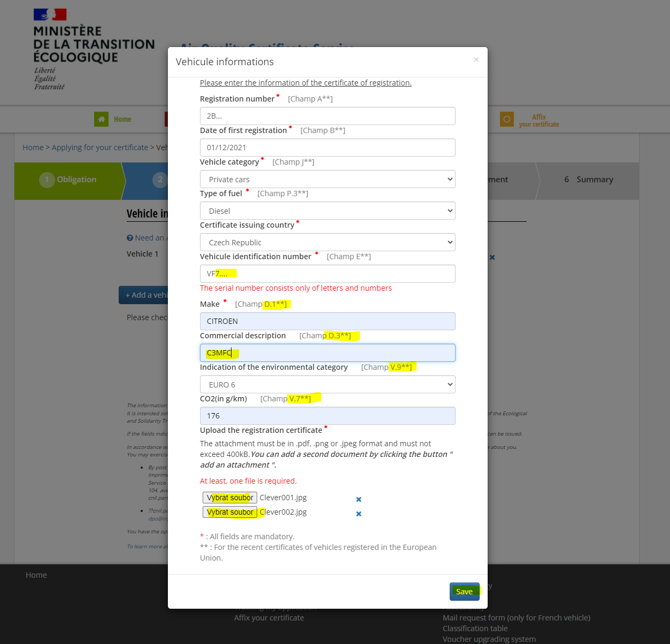Remove the Clever001.jpg attachment
The width and height of the screenshot is (670, 644).
coord(359,499)
